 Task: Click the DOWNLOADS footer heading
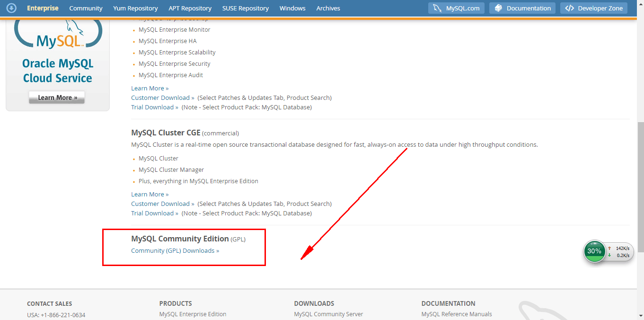tap(314, 303)
